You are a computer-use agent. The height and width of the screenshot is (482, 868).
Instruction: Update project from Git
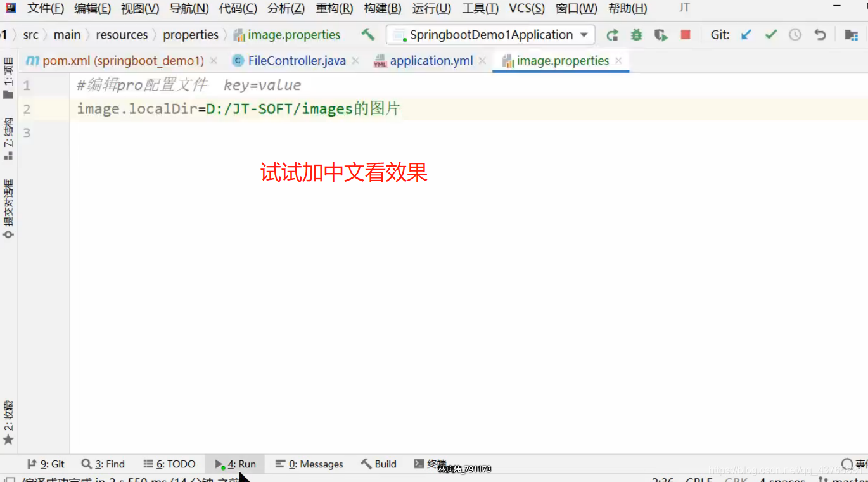click(746, 35)
